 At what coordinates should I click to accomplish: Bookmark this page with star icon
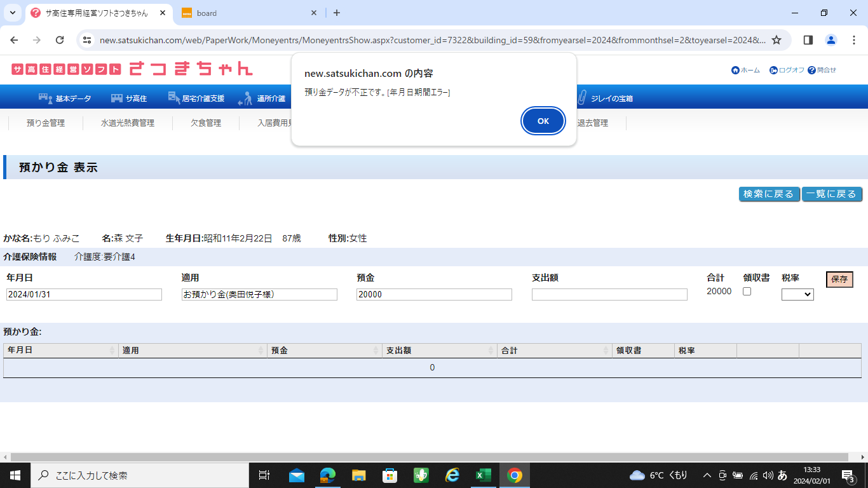point(776,40)
